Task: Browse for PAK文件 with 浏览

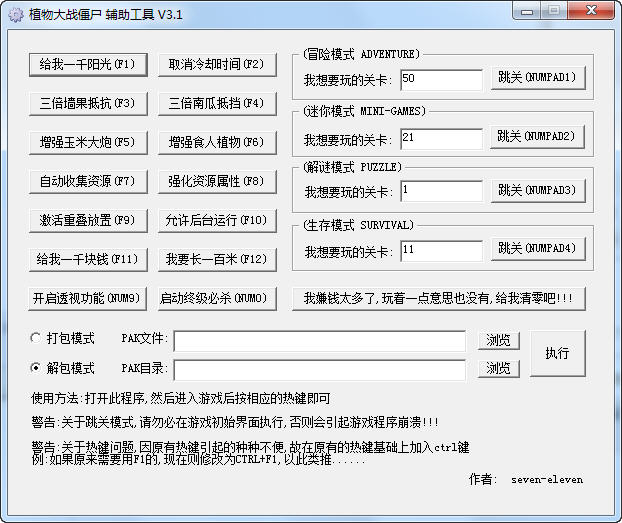Action: tap(499, 340)
